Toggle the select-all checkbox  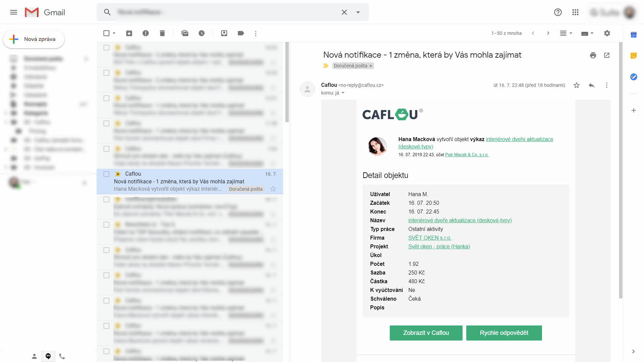click(106, 33)
